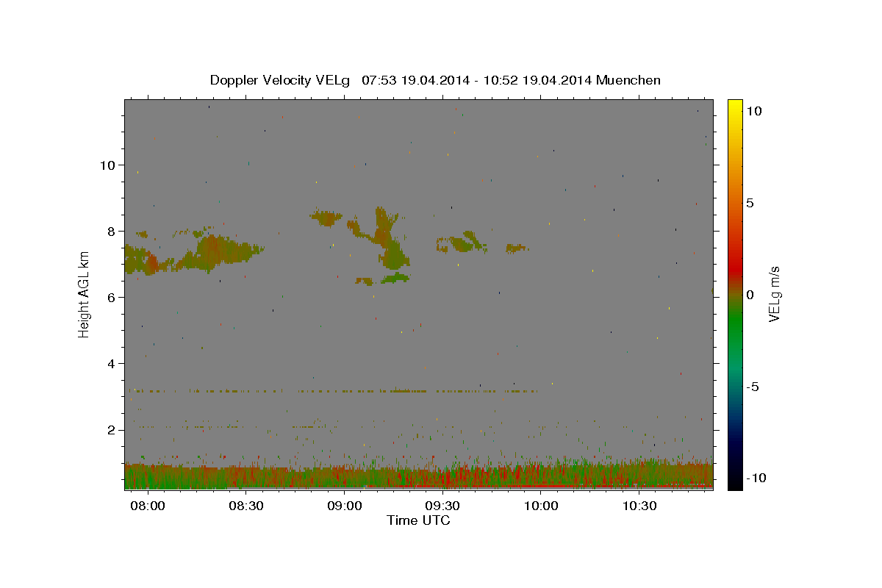Click the 09:30 time tick label

pos(443,506)
